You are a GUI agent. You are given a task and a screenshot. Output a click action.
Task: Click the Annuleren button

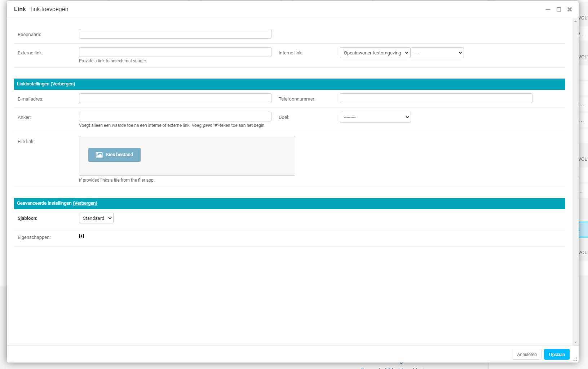coord(527,355)
